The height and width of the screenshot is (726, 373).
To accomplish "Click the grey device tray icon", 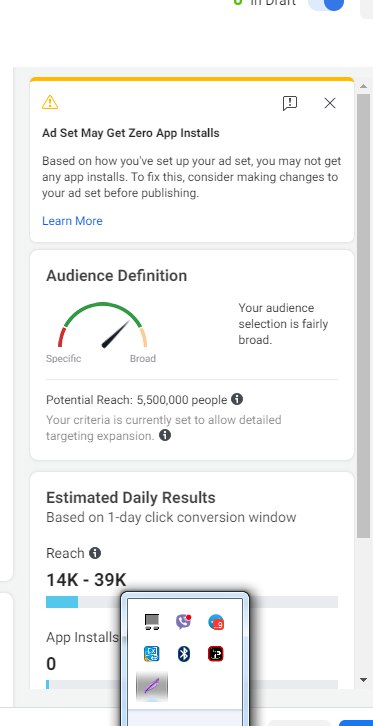I will point(152,622).
